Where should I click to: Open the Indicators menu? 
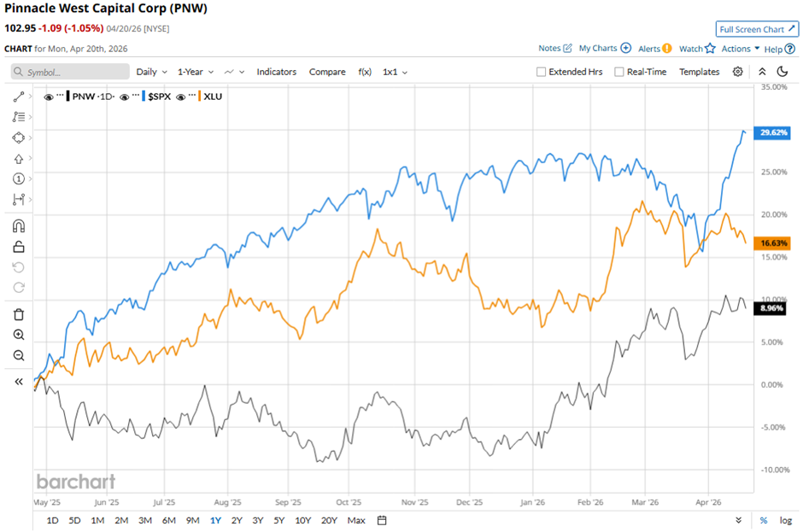[x=276, y=72]
